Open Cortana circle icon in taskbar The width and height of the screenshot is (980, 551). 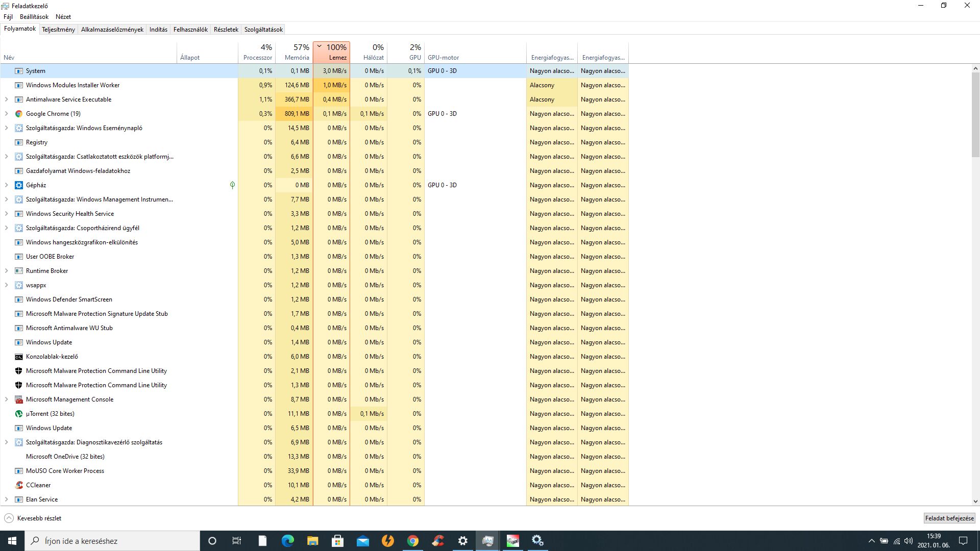(x=212, y=541)
